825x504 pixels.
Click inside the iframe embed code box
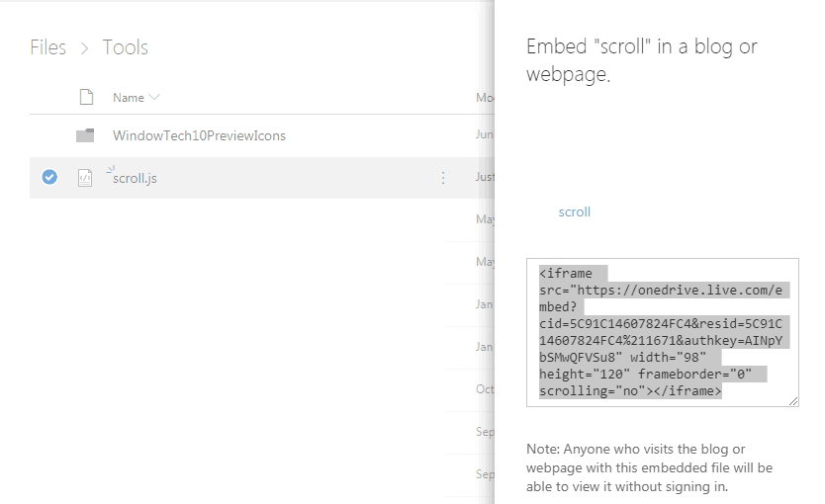(663, 332)
